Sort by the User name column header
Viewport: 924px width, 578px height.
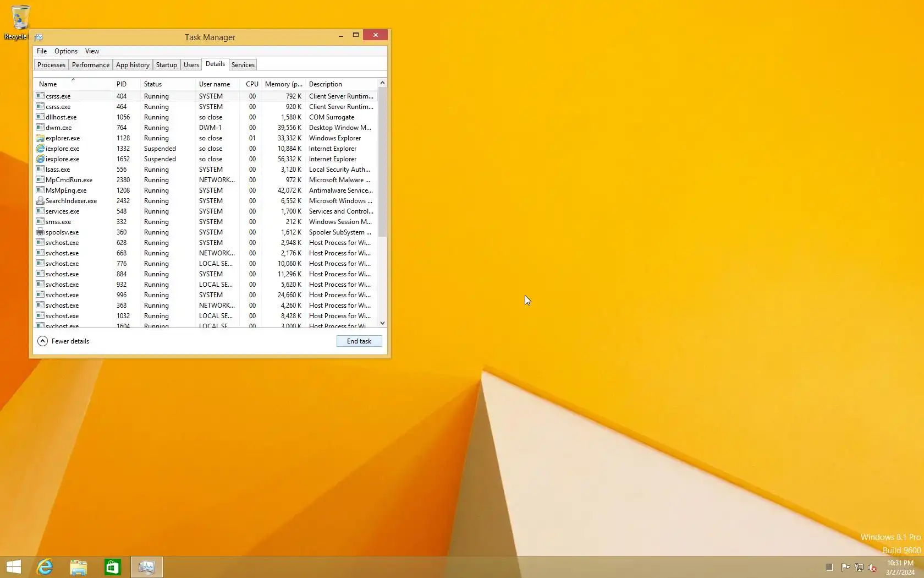tap(217, 84)
